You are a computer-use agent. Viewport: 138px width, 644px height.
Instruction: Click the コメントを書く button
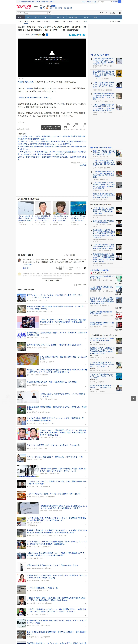click(x=69, y=255)
